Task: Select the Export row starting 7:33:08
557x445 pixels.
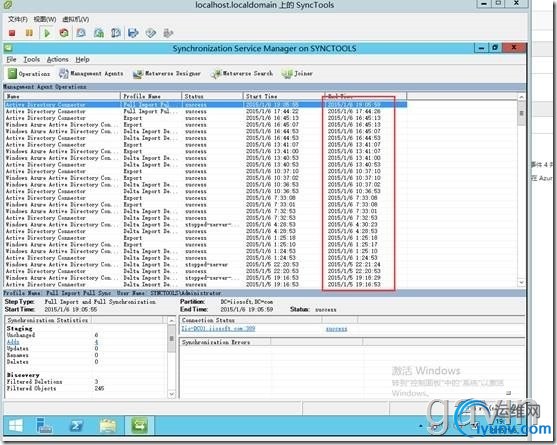Action: [x=205, y=198]
